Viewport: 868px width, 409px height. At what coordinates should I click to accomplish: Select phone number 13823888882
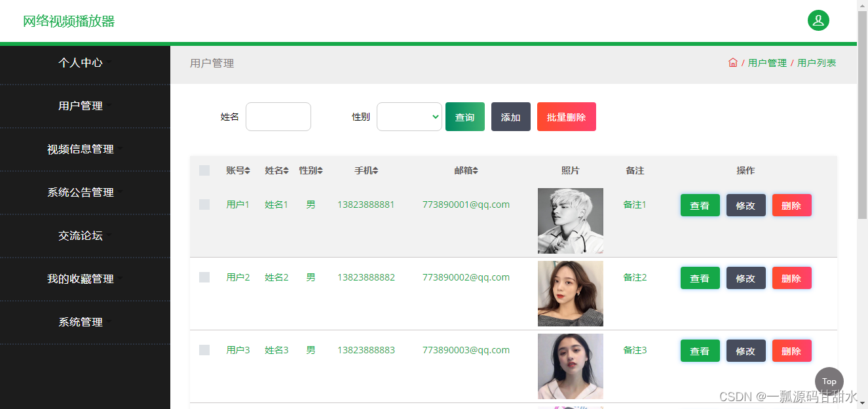[x=366, y=277]
